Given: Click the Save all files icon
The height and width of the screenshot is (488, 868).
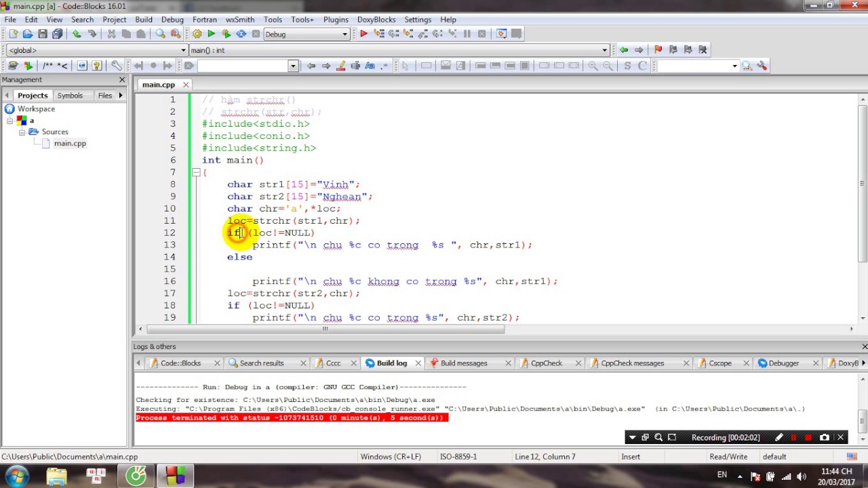Looking at the screenshot, I should 58,34.
